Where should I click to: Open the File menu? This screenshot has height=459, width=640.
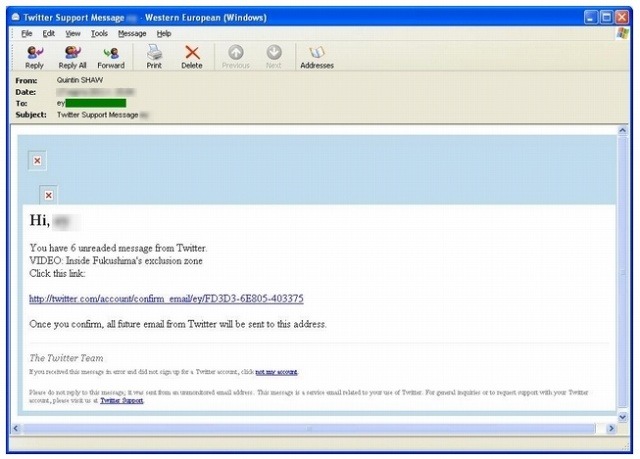point(27,33)
